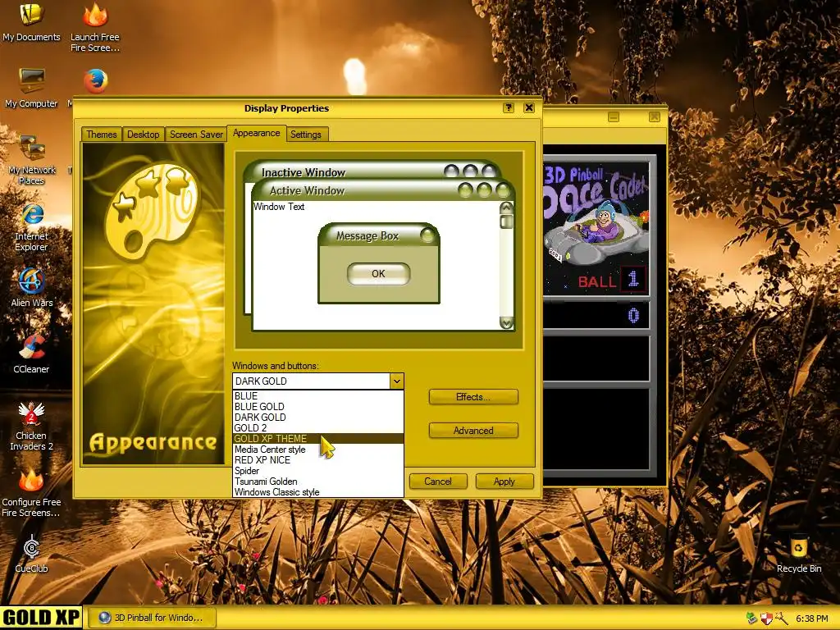Switch to the Desktop tab
The image size is (840, 630).
click(x=143, y=134)
